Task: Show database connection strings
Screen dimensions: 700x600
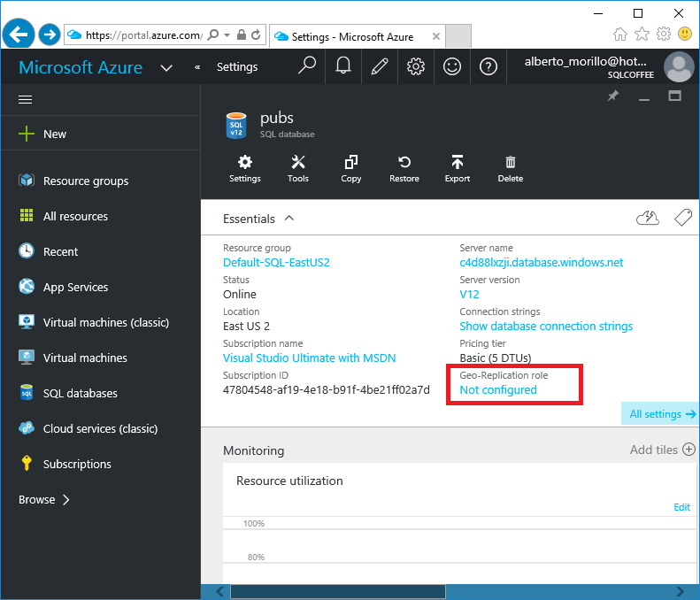Action: [546, 326]
